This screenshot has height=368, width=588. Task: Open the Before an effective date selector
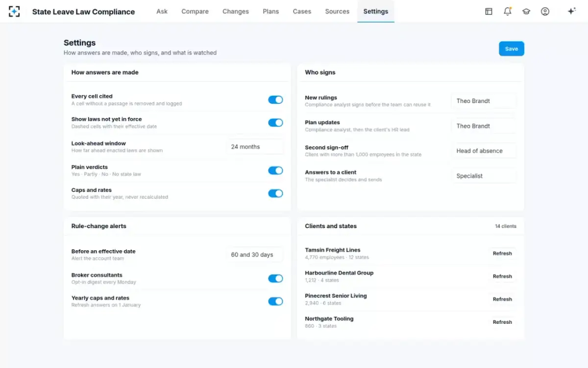pos(255,255)
